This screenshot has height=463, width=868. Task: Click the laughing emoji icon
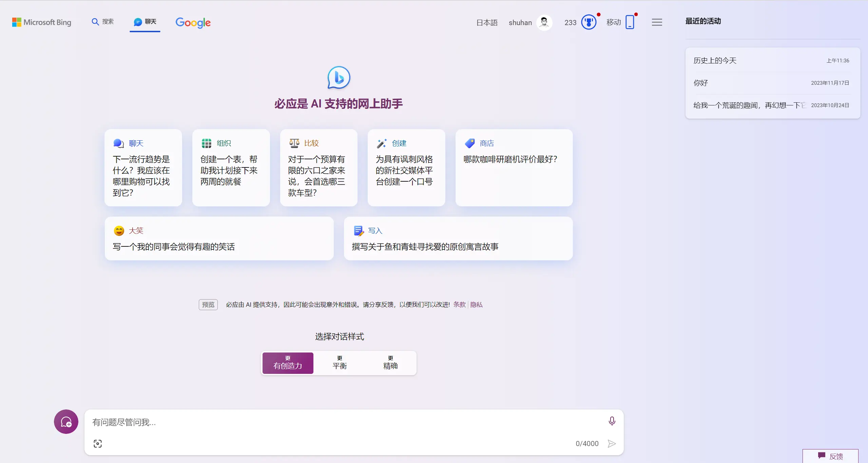[119, 231]
